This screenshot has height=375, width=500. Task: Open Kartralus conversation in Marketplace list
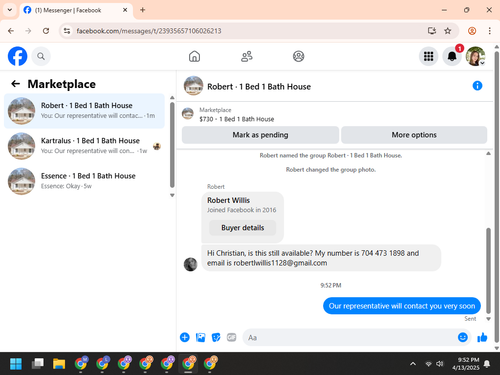tap(84, 146)
